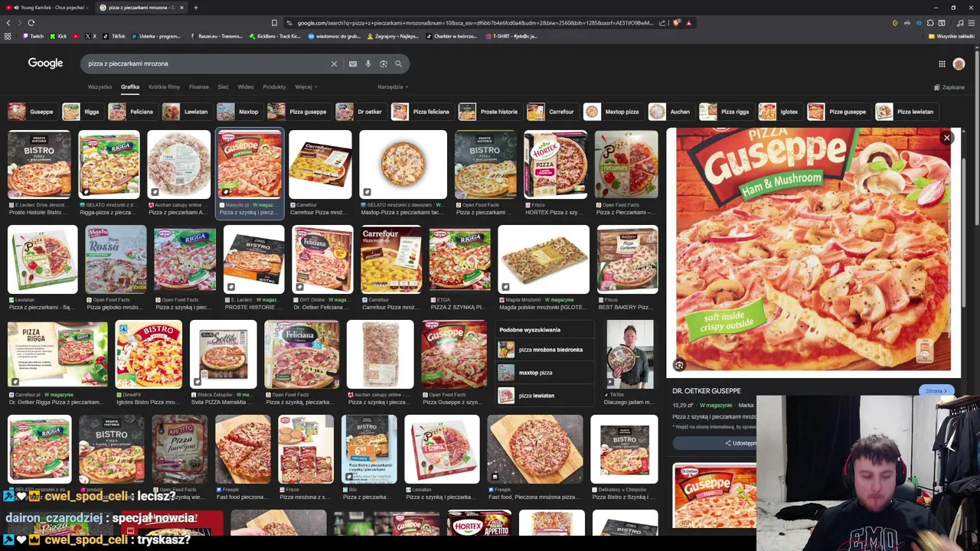980x551 pixels.
Task: Reload the page in the browser
Action: 31,23
